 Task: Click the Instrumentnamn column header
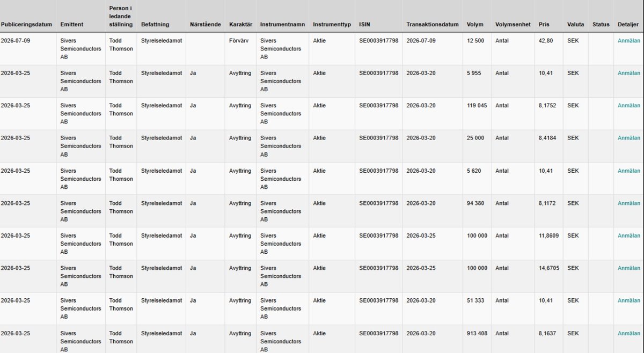[282, 25]
